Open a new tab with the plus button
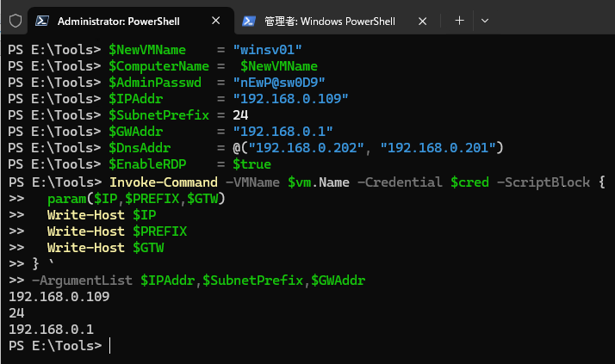 point(459,21)
